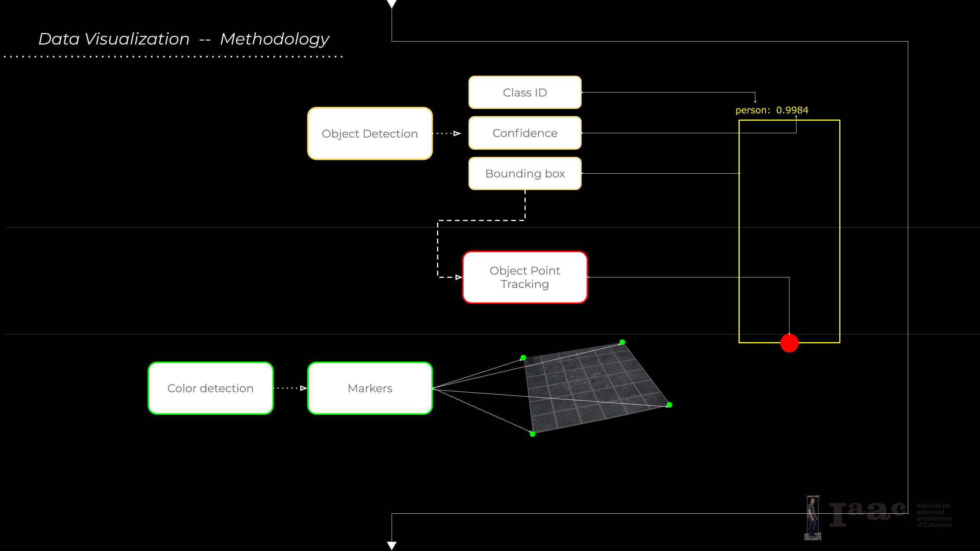Select the Object Point Tracking node

(x=524, y=277)
